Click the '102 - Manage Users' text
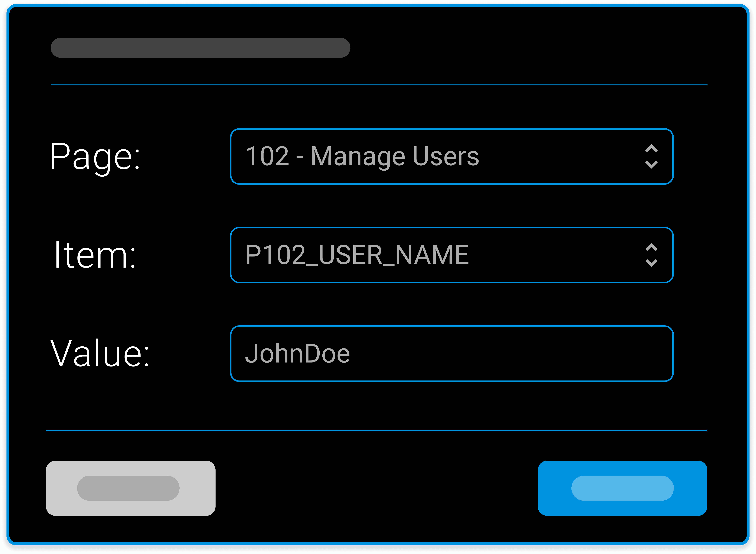The height and width of the screenshot is (554, 756). pos(362,156)
